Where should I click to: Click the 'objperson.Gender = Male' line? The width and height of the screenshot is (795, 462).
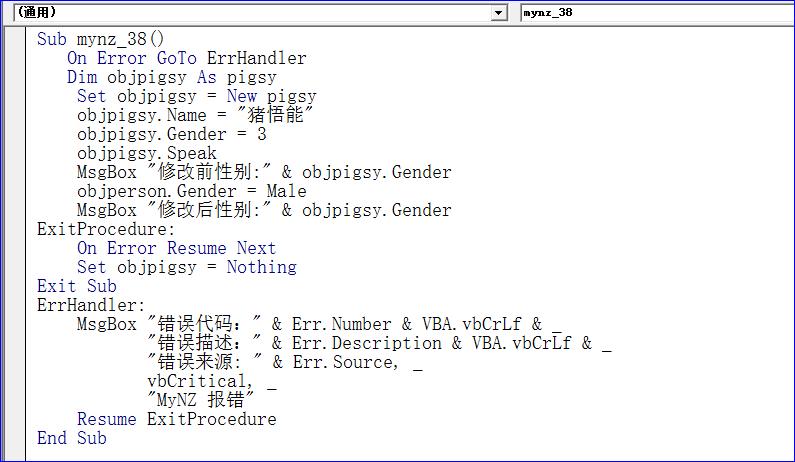[x=192, y=191]
